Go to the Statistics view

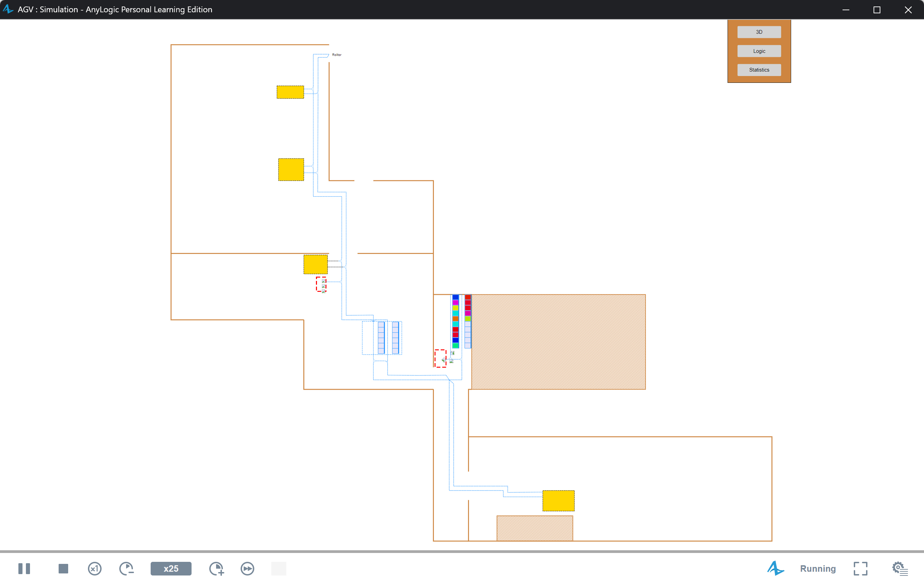[x=759, y=70]
